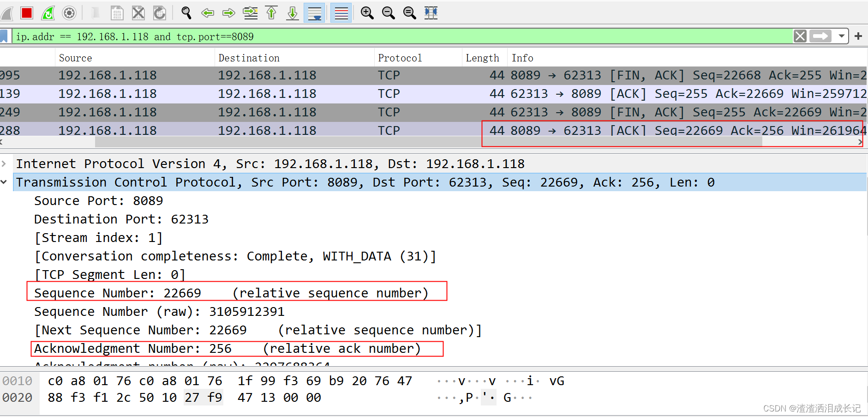Click into the display filter field
The image size is (868, 417).
point(401,36)
